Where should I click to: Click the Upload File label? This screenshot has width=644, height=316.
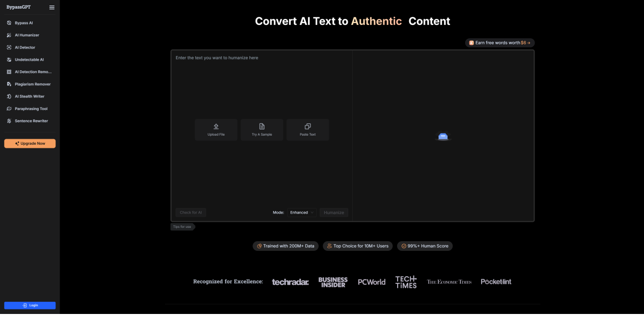[216, 135]
